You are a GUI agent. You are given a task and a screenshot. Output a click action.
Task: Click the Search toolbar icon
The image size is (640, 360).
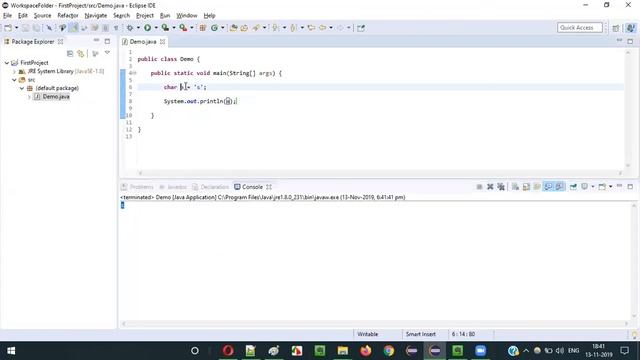[256, 28]
